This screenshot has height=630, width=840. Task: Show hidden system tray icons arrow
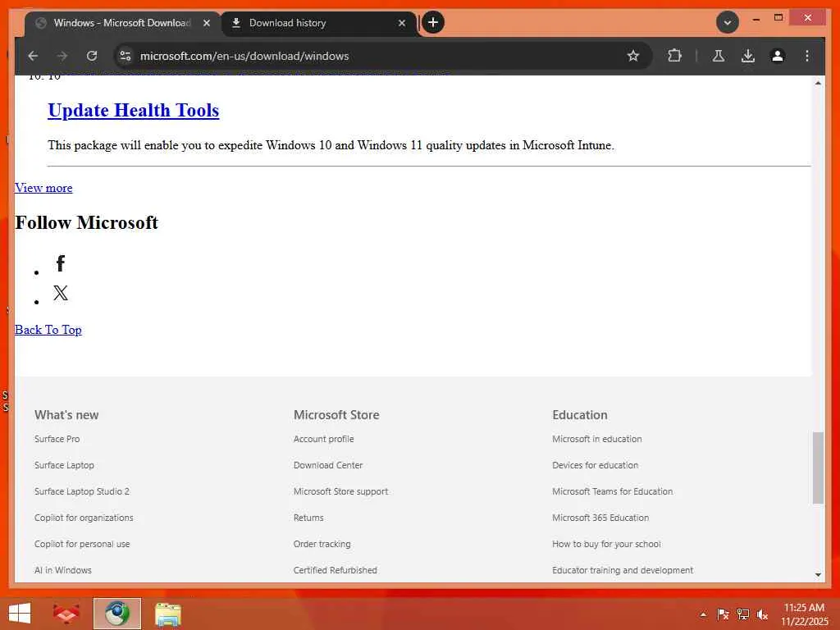pos(703,614)
